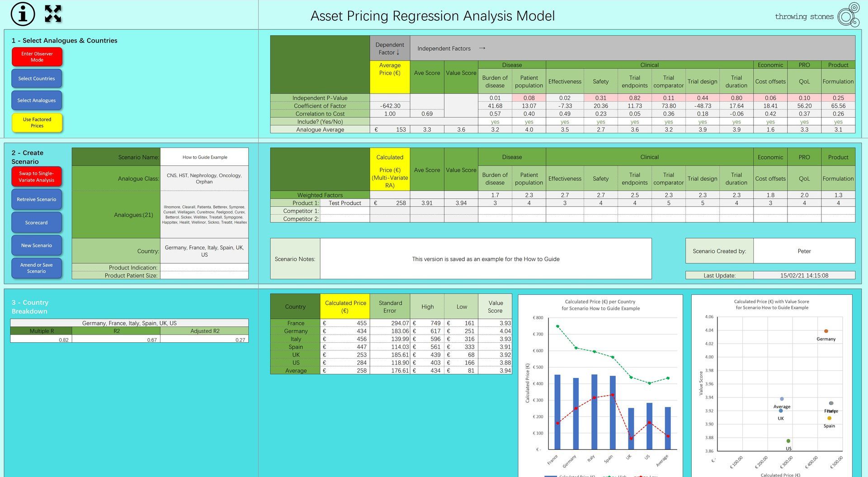
Task: Select UK calculated price 253
Action: coord(345,355)
